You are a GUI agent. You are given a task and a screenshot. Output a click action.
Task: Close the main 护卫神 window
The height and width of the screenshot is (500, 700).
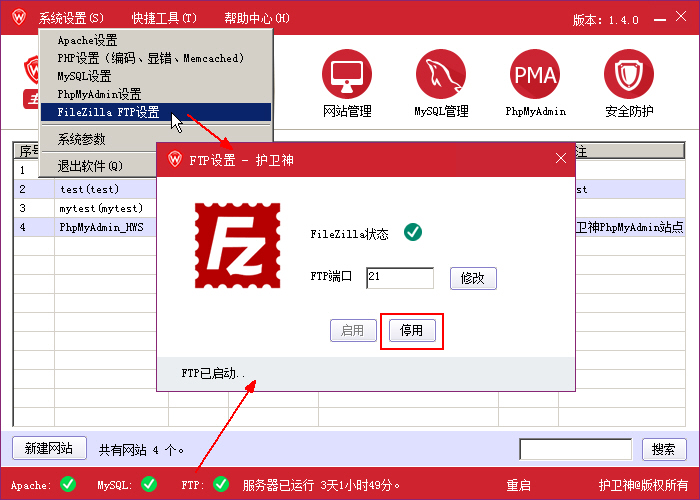[x=681, y=17]
